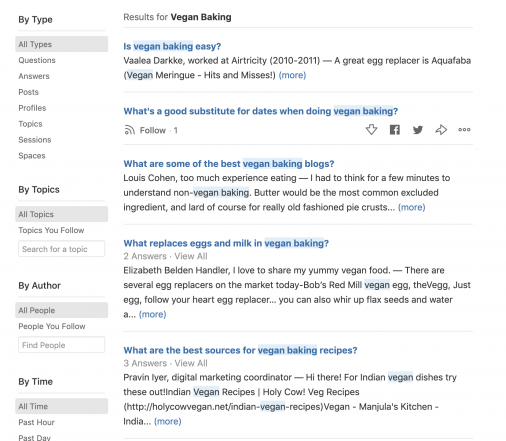Viewport: 506px width, 441px height.
Task: Open 'Is vegan baking easy?' question
Action: pos(172,46)
